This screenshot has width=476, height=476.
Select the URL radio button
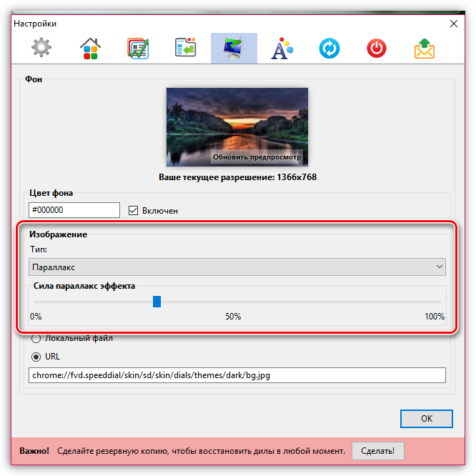(36, 357)
